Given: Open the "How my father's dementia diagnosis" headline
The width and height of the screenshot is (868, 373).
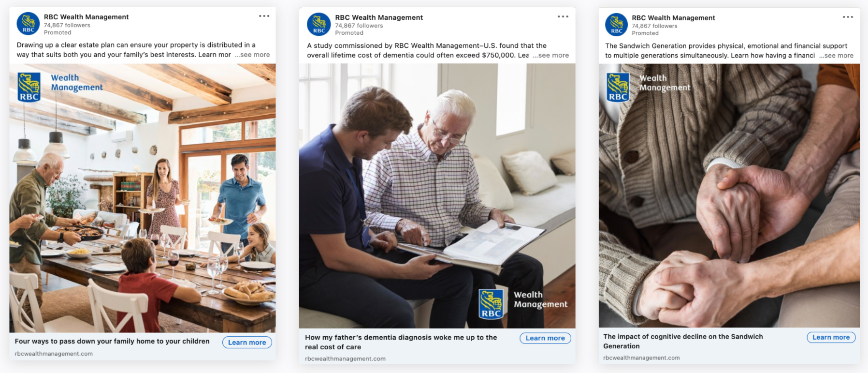Looking at the screenshot, I should [401, 342].
